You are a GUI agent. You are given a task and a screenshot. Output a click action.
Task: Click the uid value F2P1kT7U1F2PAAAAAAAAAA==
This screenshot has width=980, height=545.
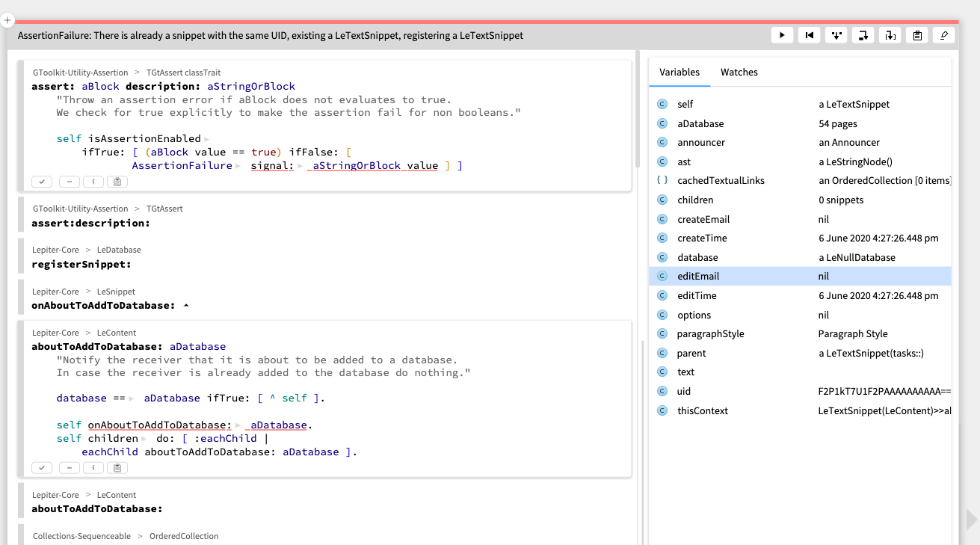coord(884,391)
